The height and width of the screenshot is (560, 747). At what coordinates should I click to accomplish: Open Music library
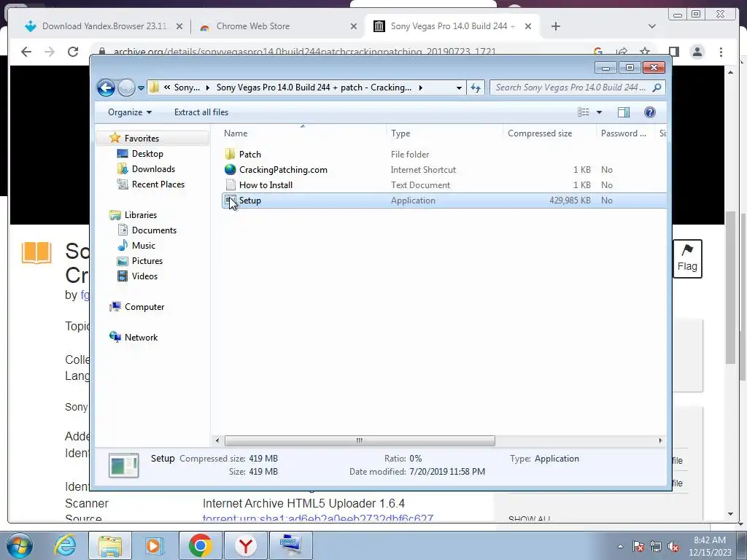pyautogui.click(x=144, y=245)
